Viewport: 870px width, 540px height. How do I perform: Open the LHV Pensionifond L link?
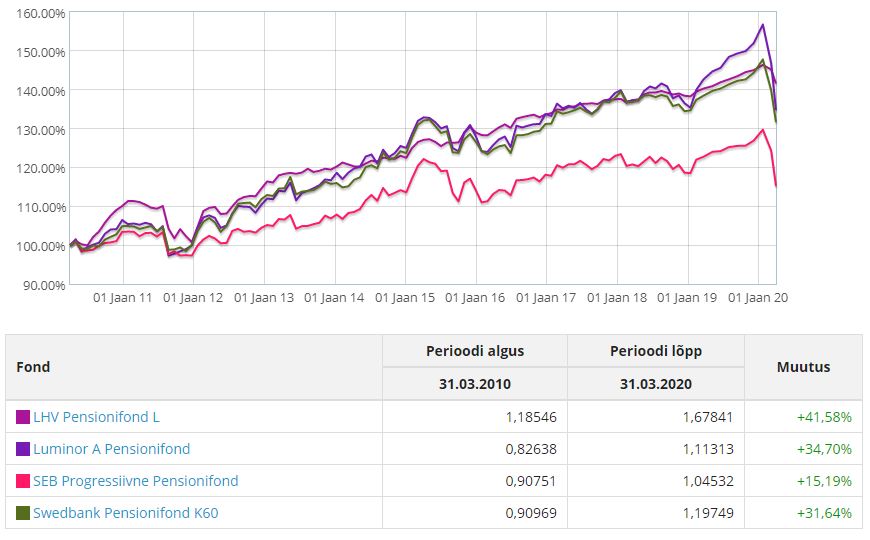click(x=96, y=417)
